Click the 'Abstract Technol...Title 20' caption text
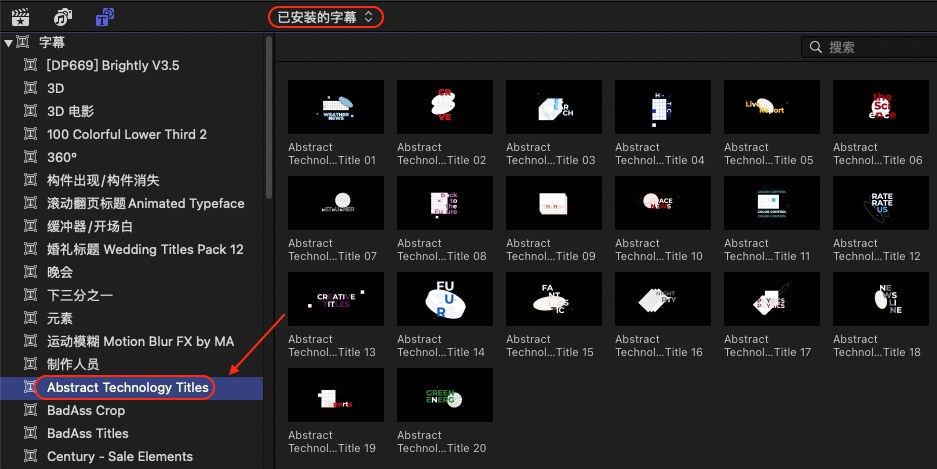Viewport: 937px width, 469px height. 442,442
